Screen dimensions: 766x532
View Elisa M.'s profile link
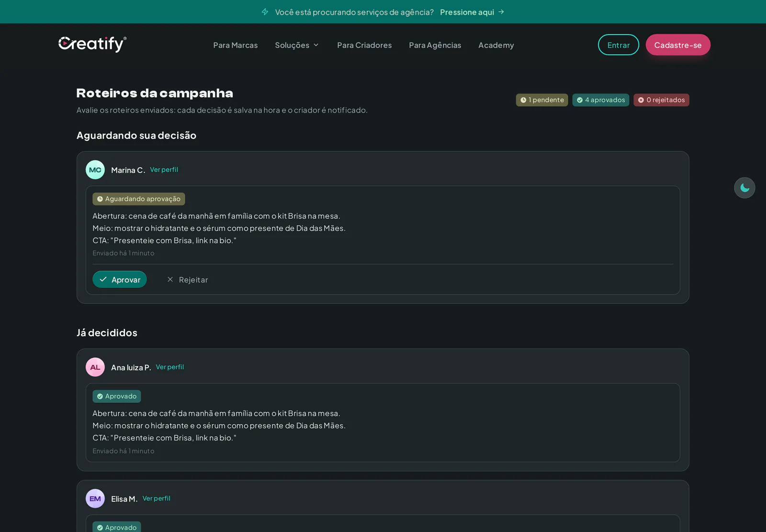[157, 498]
